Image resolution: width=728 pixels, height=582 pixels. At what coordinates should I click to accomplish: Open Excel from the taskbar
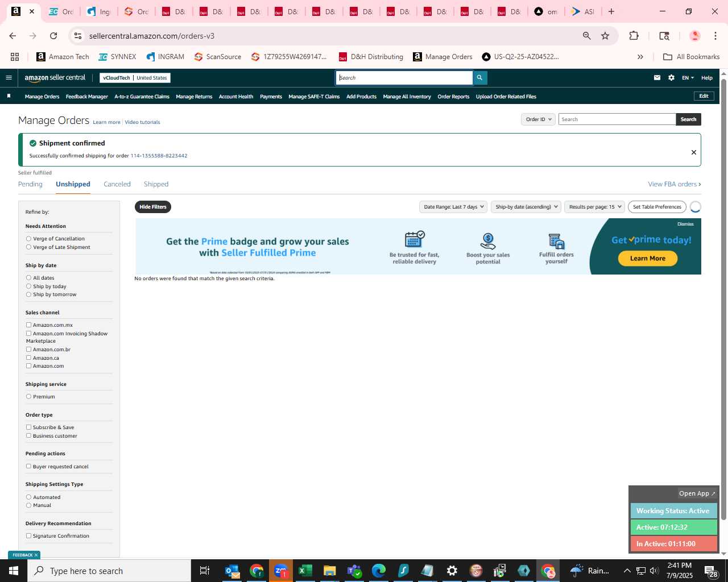point(305,571)
